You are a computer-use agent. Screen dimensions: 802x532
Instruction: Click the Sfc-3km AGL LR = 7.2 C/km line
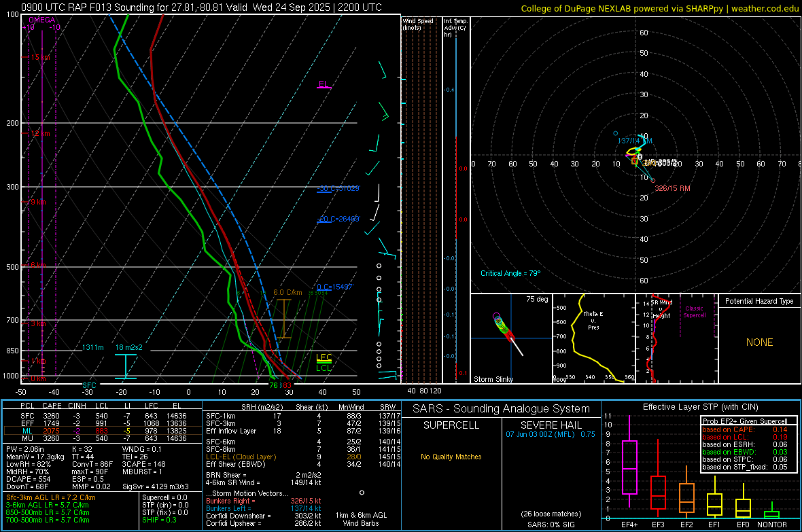coord(51,497)
